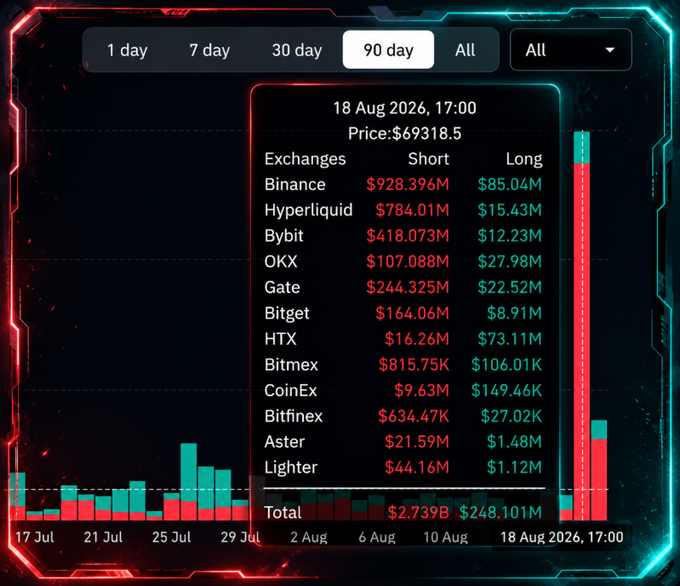Select the 1 day range tab
The image size is (680, 586).
[x=127, y=50]
